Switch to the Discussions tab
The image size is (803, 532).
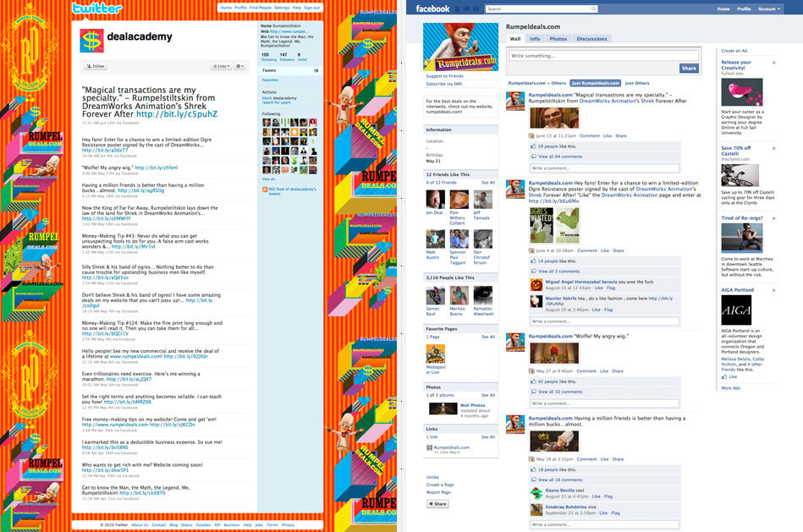tap(591, 38)
